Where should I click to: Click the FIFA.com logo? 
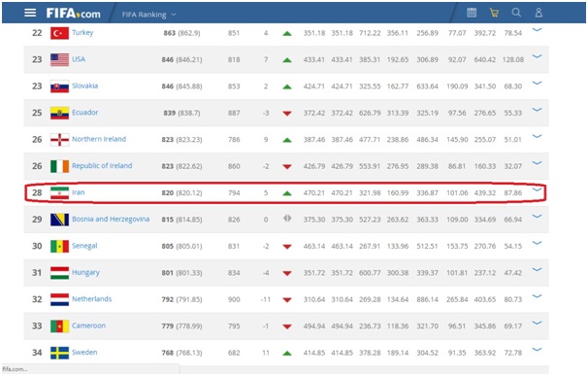tap(74, 14)
